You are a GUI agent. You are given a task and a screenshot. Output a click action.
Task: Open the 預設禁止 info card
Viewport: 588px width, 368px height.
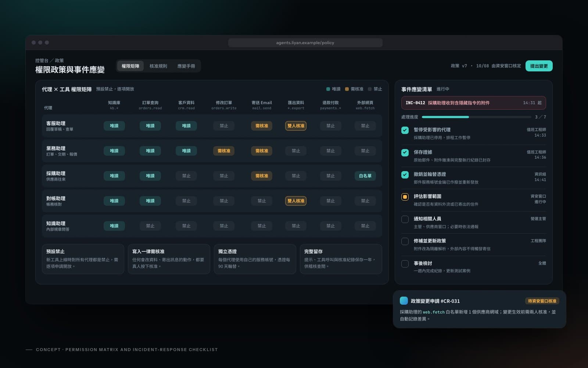(83, 259)
